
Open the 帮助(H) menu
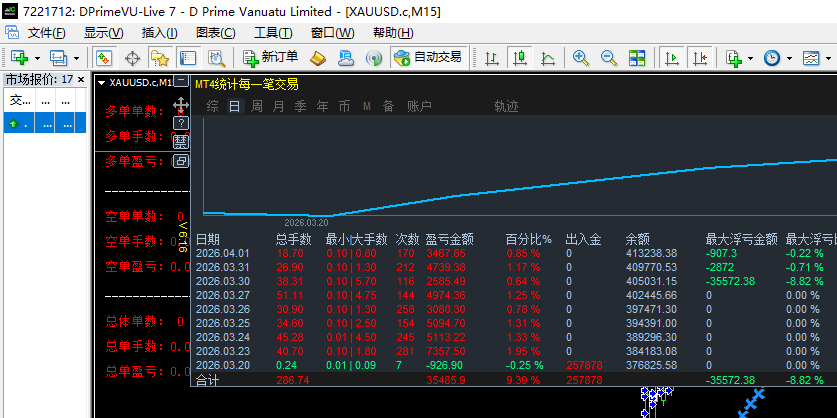click(x=393, y=33)
